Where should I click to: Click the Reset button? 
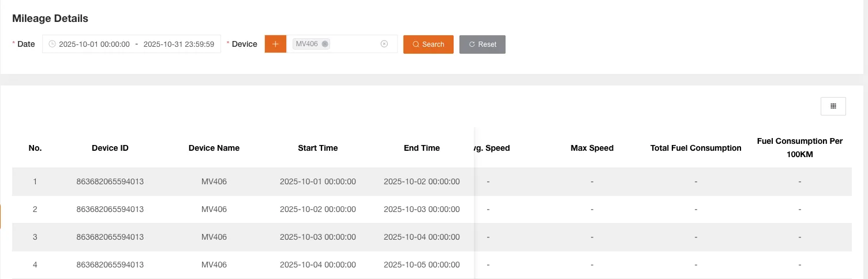click(x=482, y=44)
